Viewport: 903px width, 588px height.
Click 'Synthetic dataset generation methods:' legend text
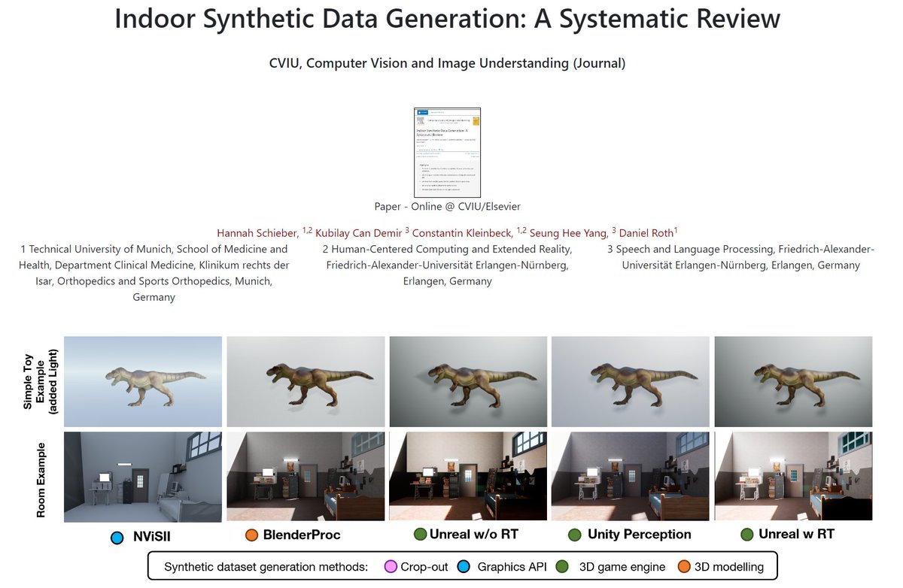coord(266,566)
